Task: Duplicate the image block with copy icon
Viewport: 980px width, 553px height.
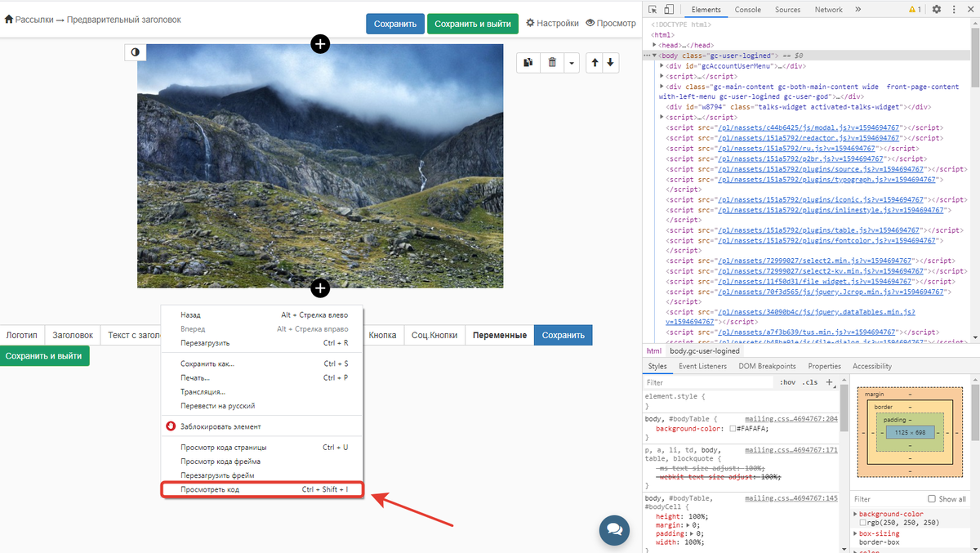Action: click(x=528, y=62)
